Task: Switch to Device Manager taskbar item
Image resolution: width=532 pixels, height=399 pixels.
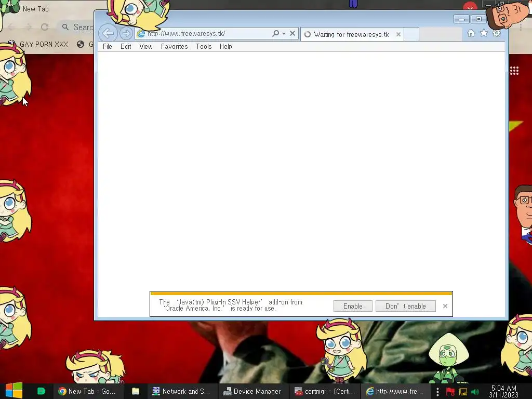Action: coord(252,391)
